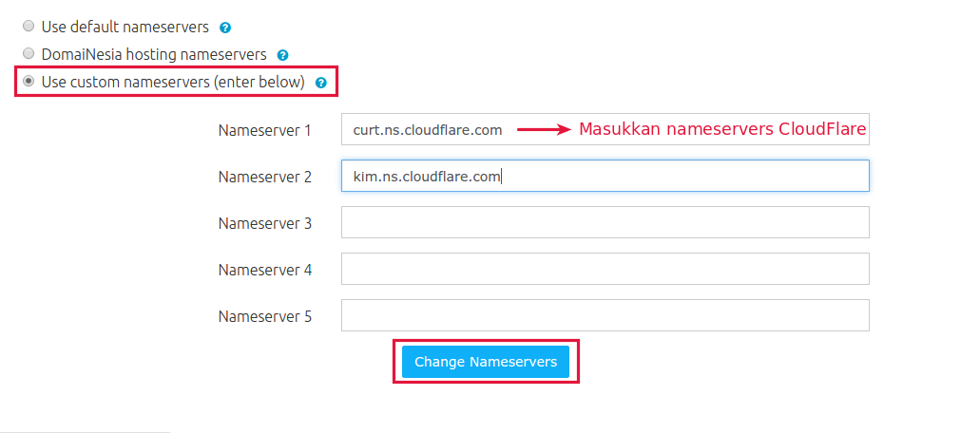
Task: Click the empty Nameserver 3 input field
Action: [x=605, y=222]
